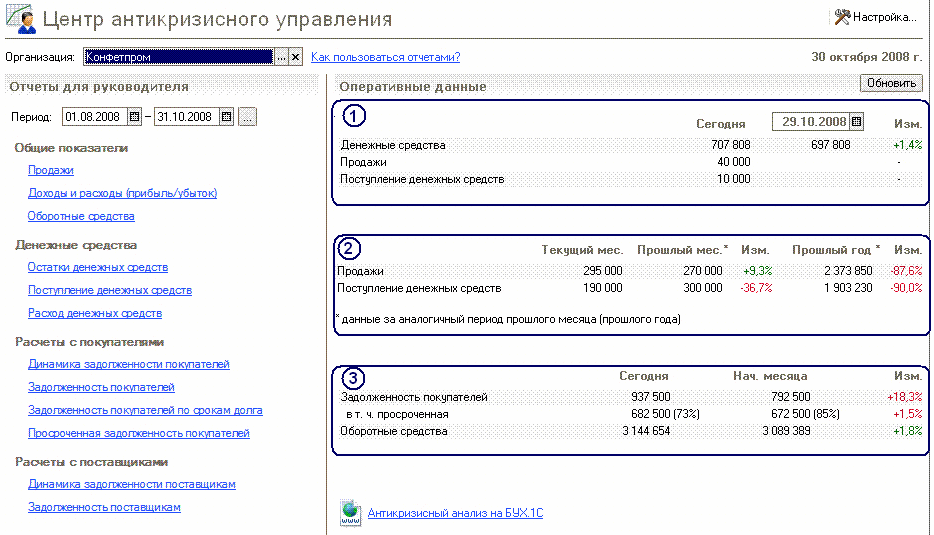Select the +18,3% customer debt change
Screen dimensions: 934x535
(905, 397)
